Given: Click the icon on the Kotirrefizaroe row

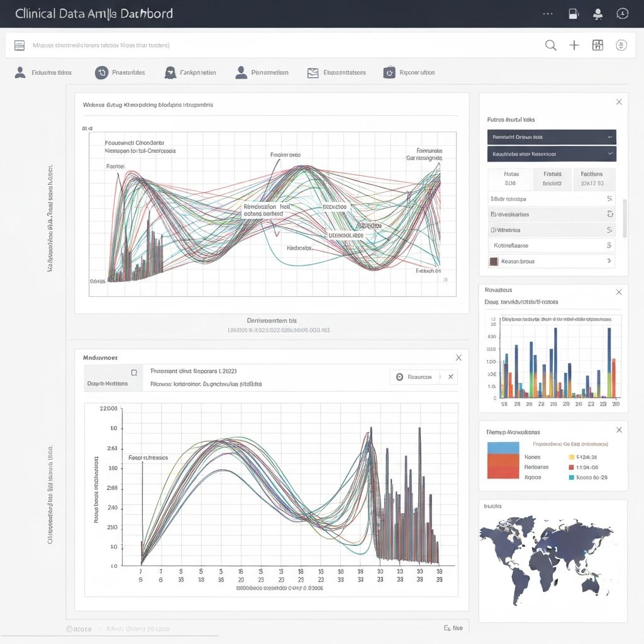Looking at the screenshot, I should coord(609,246).
